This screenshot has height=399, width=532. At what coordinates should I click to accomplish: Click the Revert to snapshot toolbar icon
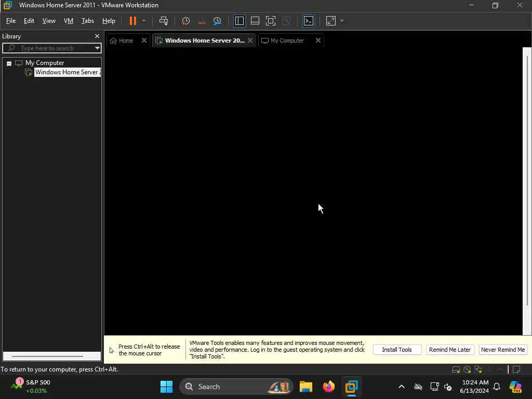(x=202, y=21)
